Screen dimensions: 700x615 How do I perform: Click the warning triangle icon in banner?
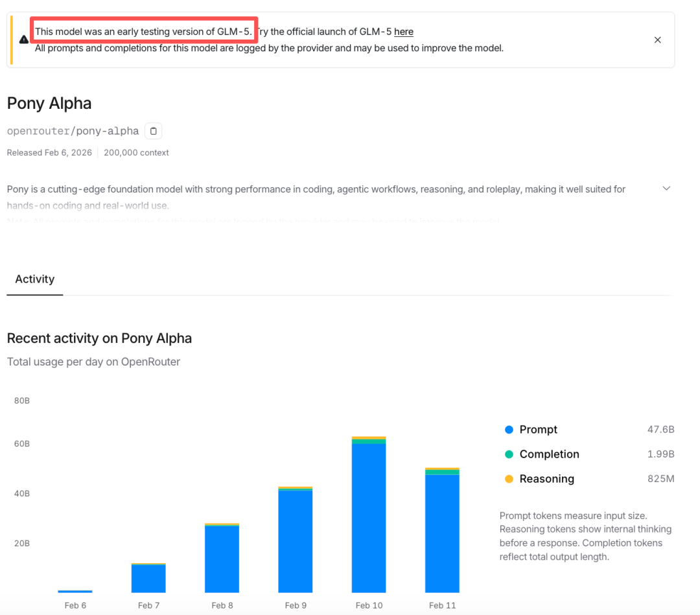point(24,40)
